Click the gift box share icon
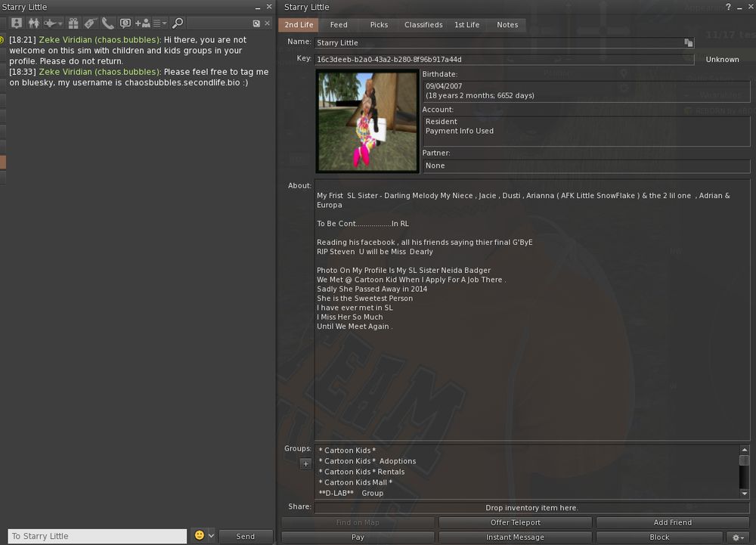Viewport: 756px width, 545px height. (73, 23)
